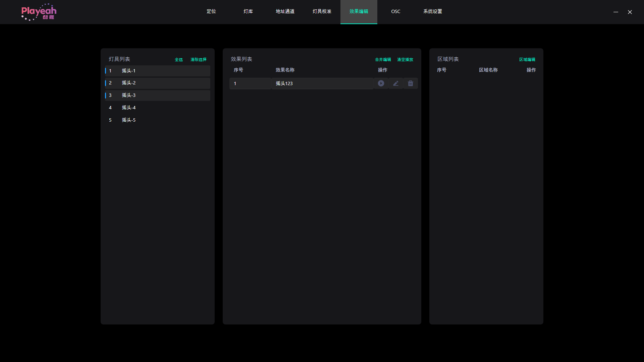The height and width of the screenshot is (362, 644).
Task: Deselect fixture 摇头-3
Action: [158, 96]
